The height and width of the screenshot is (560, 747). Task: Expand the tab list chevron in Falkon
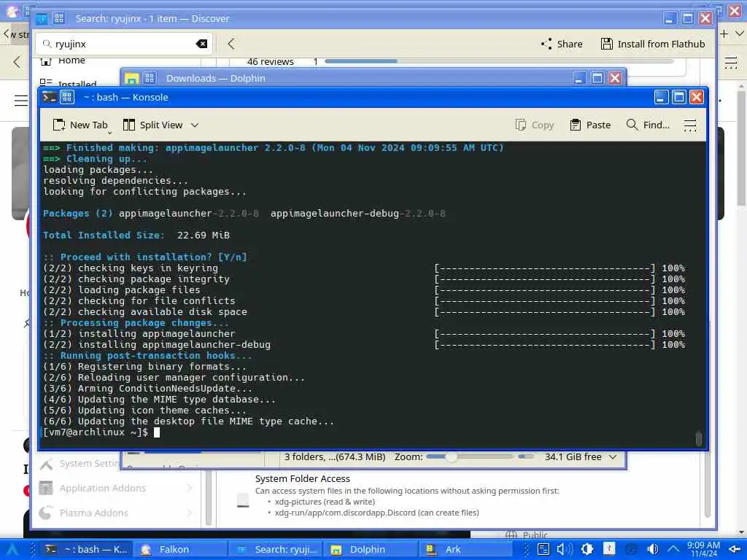click(x=740, y=34)
